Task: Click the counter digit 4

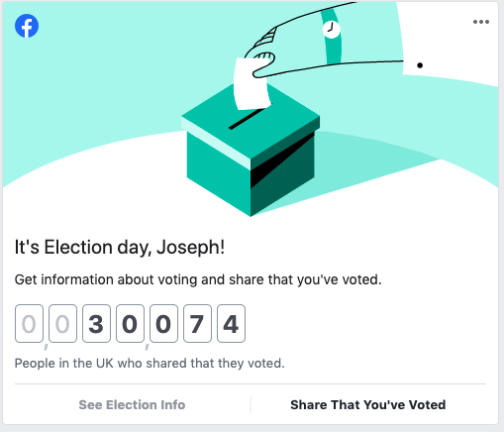Action: click(x=231, y=324)
